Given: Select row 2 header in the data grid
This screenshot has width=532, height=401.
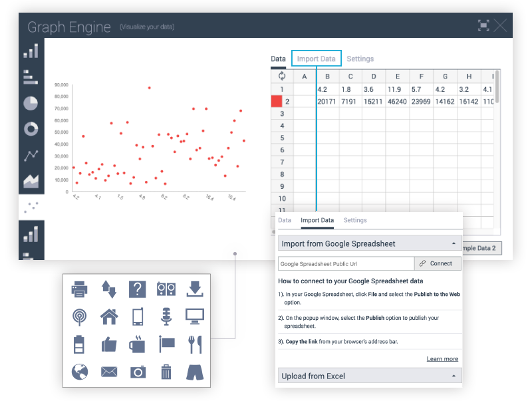Looking at the screenshot, I should pyautogui.click(x=281, y=101).
